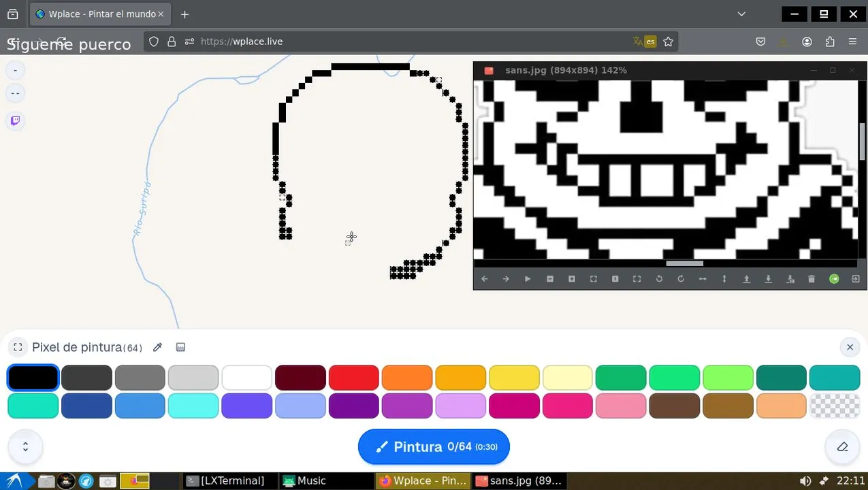The image size is (868, 490).
Task: Select the black color swatch
Action: [x=33, y=377]
